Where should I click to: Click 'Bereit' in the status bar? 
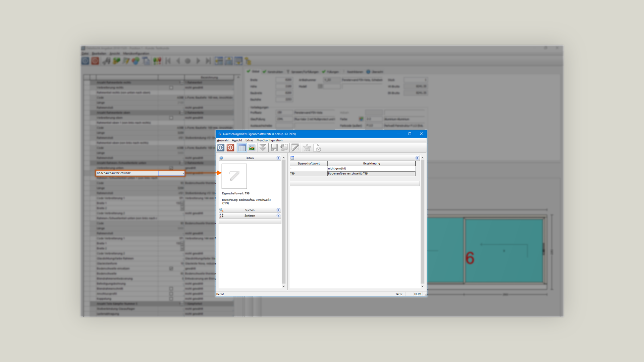220,294
